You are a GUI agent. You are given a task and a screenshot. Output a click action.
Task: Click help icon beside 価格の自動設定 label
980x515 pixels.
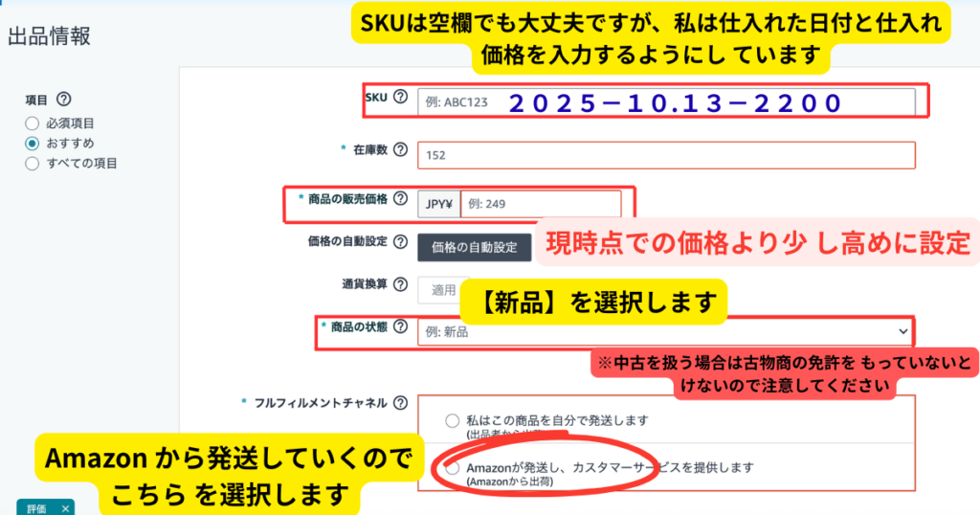tap(400, 241)
